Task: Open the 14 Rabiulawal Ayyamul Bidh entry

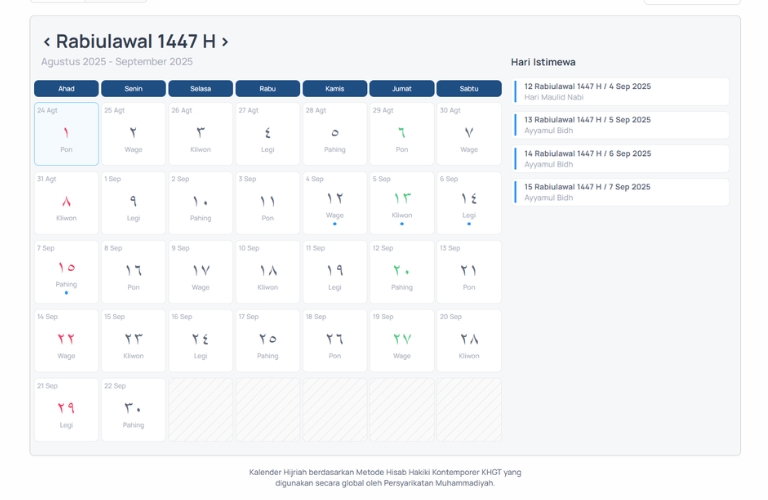Action: 621,159
